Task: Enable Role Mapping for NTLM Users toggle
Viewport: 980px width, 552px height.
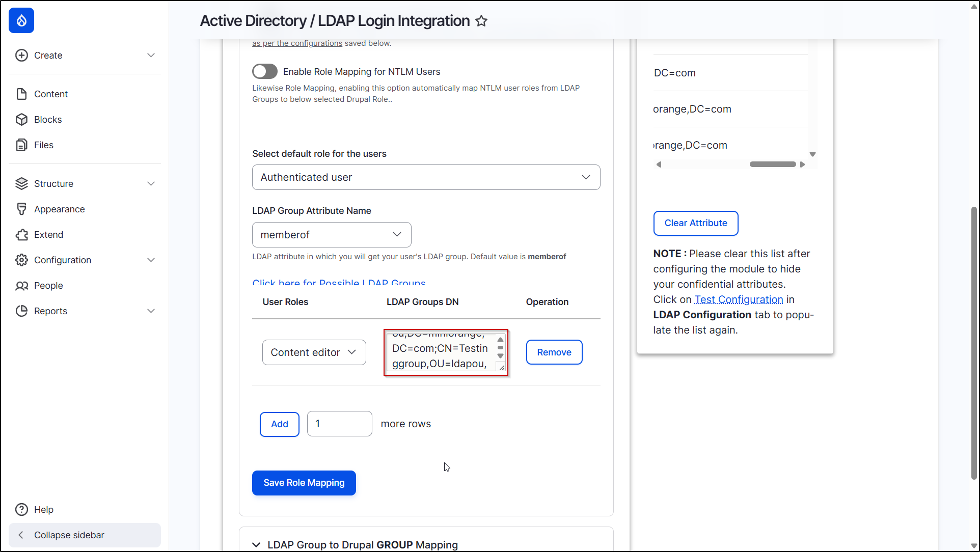Action: point(265,72)
